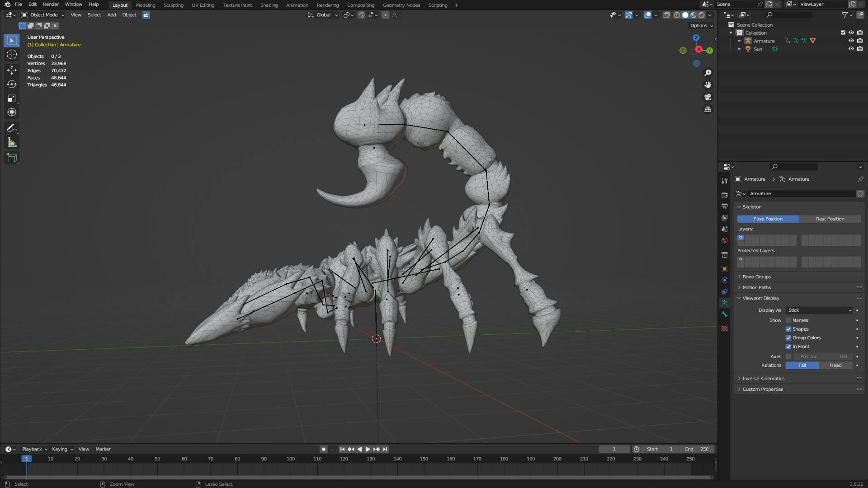Open the Tool properties tab icon
The image size is (868, 488).
725,180
